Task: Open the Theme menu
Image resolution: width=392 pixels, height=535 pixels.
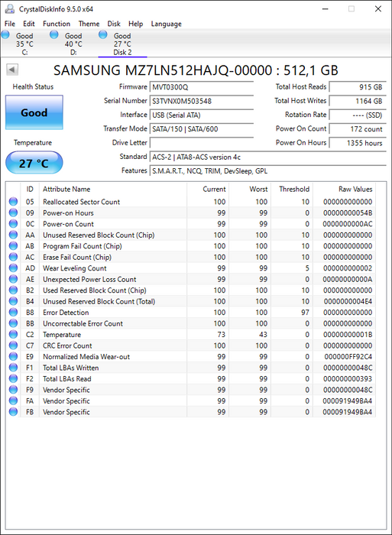Action: 89,24
